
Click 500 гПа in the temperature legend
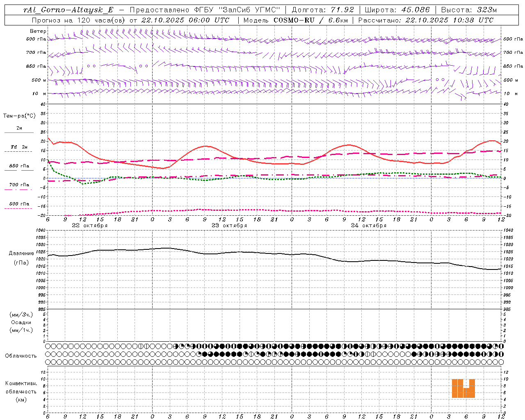(19, 204)
